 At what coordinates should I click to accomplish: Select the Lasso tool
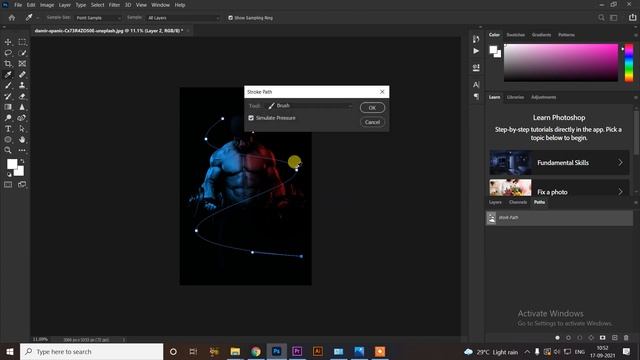[x=8, y=53]
